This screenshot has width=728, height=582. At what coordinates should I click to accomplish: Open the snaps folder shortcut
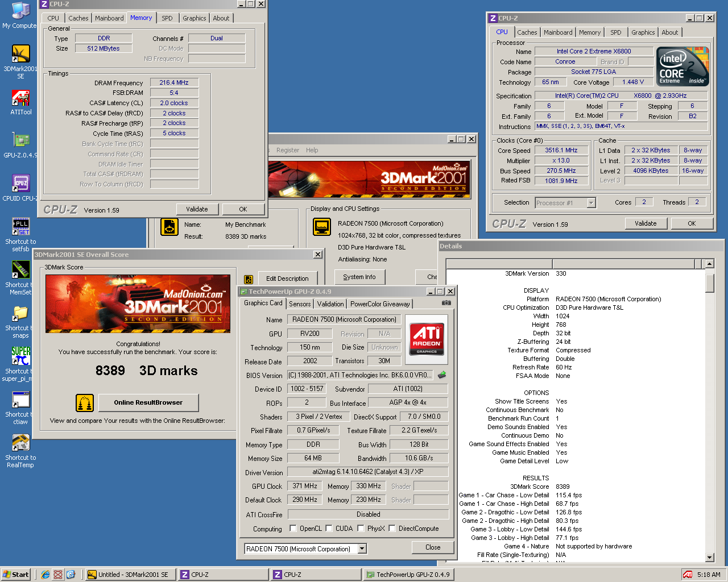(x=20, y=321)
